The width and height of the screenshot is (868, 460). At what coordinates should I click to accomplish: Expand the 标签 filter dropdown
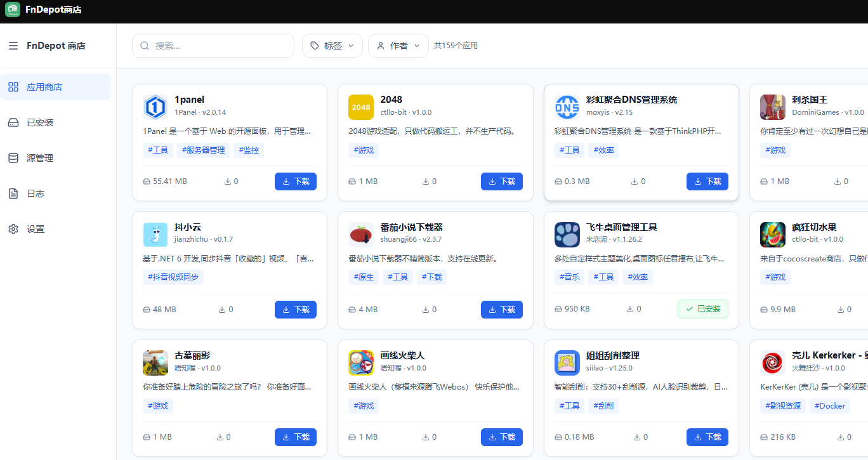(x=332, y=46)
